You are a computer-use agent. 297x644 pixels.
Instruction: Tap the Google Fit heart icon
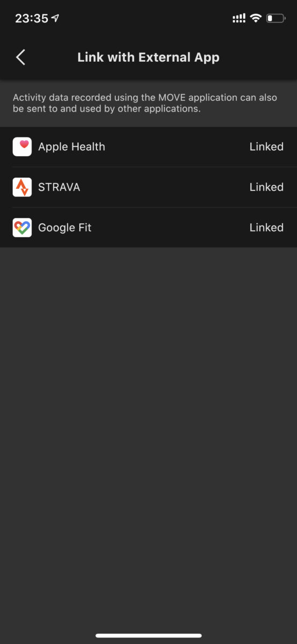coord(22,228)
